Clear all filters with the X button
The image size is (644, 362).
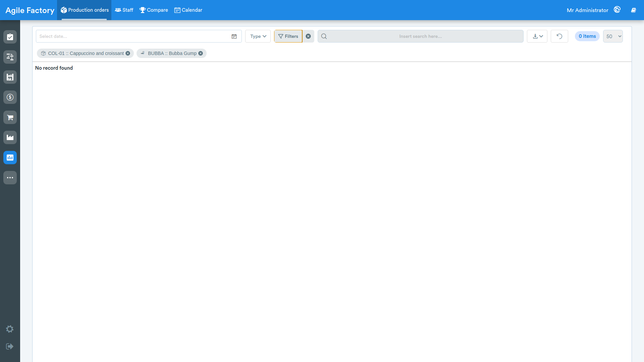click(x=308, y=36)
